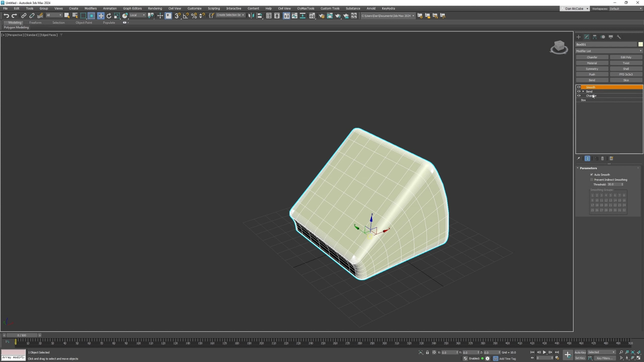The height and width of the screenshot is (362, 644).
Task: Open the Hierarchy panel tab icon
Action: point(595,37)
